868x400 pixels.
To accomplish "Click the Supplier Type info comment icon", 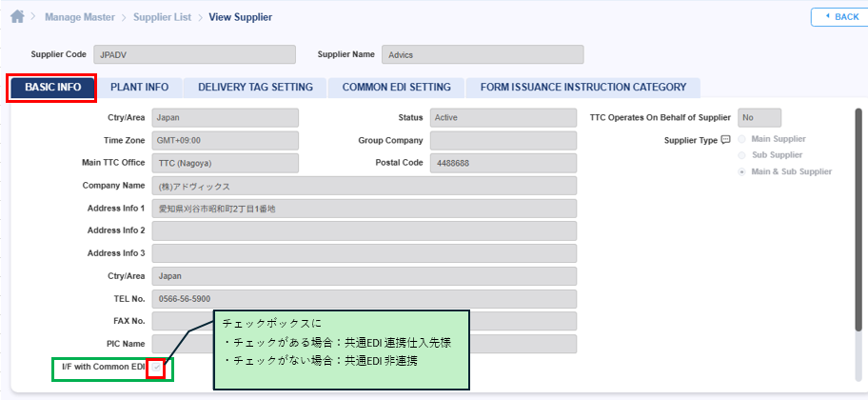I will click(725, 140).
